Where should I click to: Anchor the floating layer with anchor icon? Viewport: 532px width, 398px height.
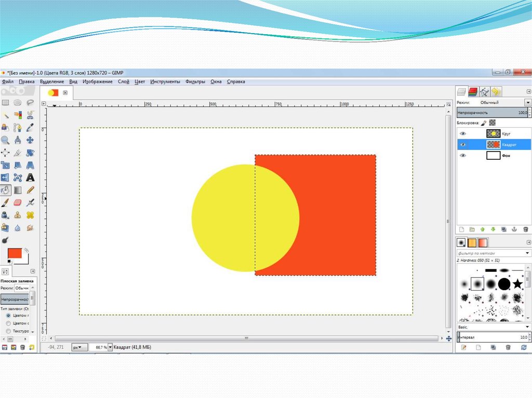tap(514, 229)
